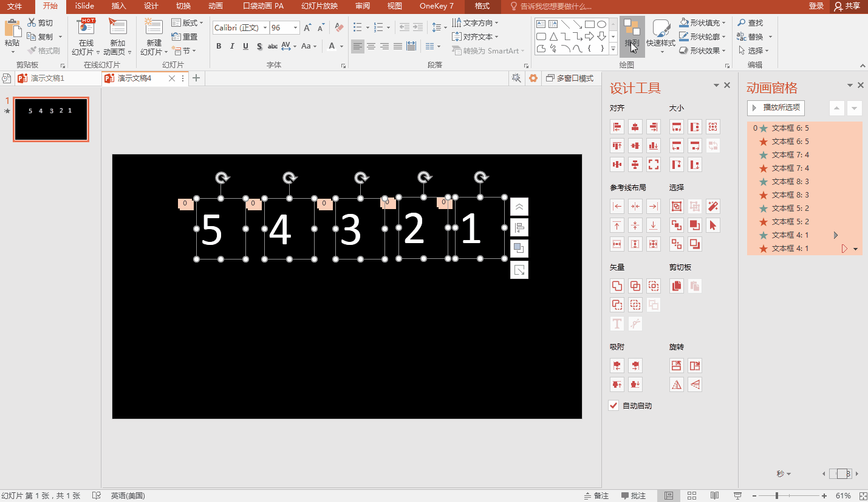Click the Align Bottom icon in 对齐 section

653,145
